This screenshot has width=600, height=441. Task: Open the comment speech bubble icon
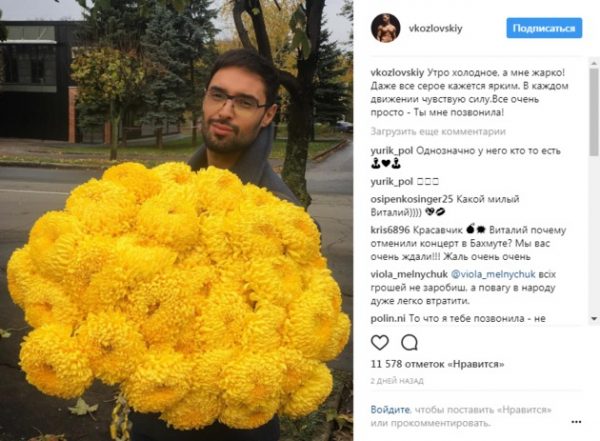(x=409, y=342)
